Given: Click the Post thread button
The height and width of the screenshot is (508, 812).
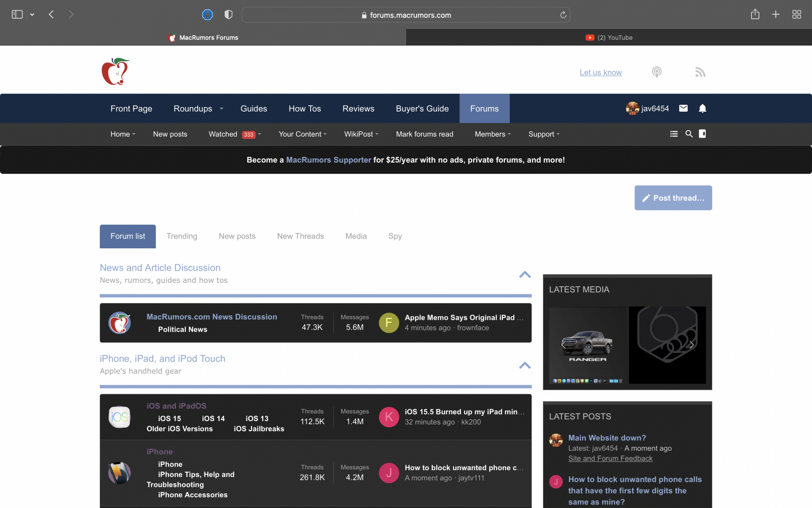Looking at the screenshot, I should [x=673, y=198].
